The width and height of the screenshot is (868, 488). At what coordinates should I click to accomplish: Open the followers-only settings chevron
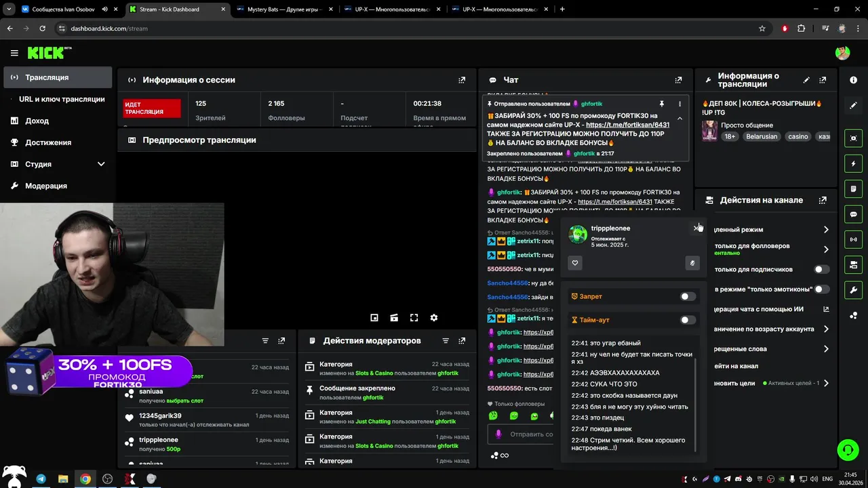point(826,249)
